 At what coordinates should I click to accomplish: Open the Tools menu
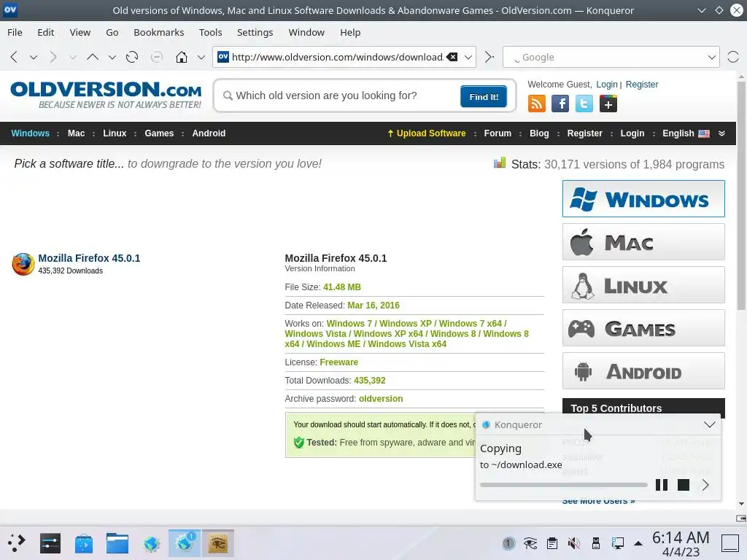(x=211, y=32)
